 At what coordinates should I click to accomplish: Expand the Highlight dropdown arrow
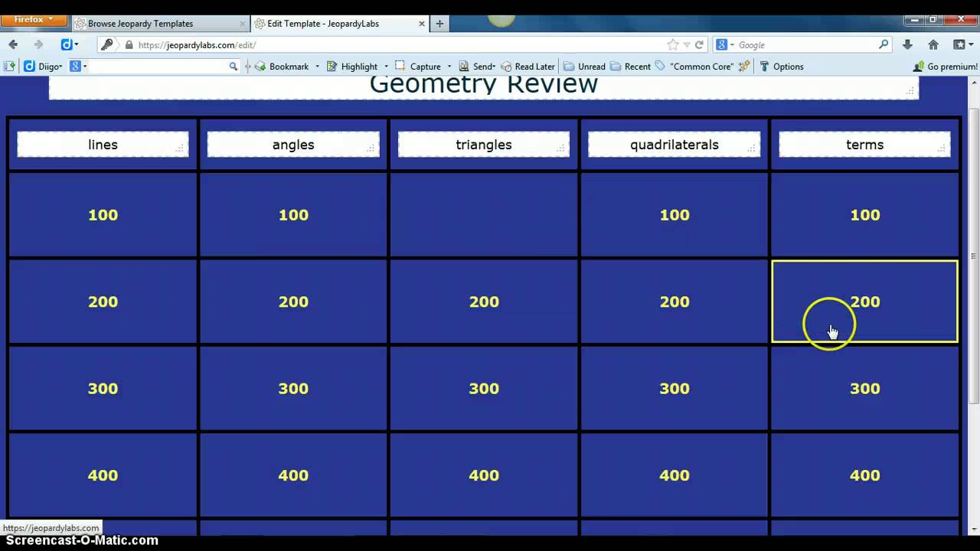[386, 67]
